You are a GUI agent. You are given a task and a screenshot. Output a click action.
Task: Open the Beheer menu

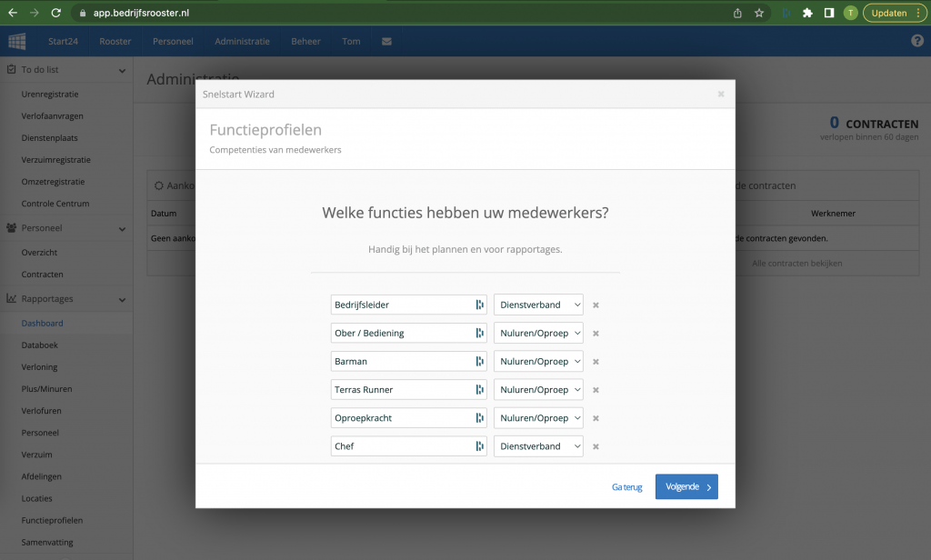click(305, 42)
